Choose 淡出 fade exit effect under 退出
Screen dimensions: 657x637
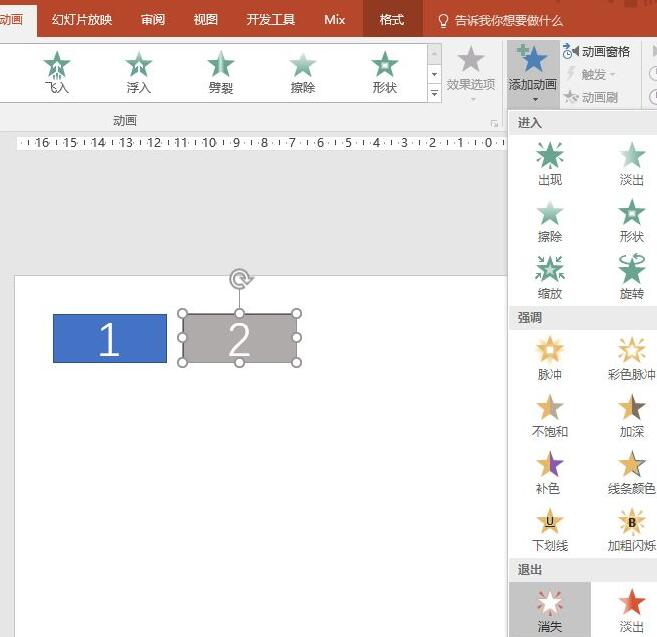coord(631,610)
